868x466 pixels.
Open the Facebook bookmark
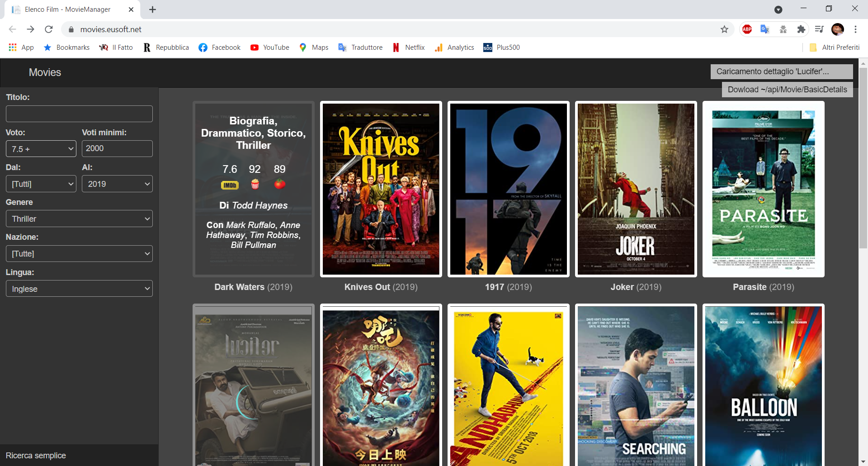[220, 48]
